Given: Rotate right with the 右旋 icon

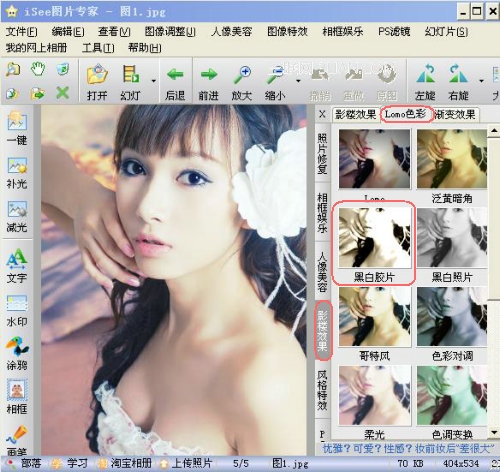Looking at the screenshot, I should point(458,74).
